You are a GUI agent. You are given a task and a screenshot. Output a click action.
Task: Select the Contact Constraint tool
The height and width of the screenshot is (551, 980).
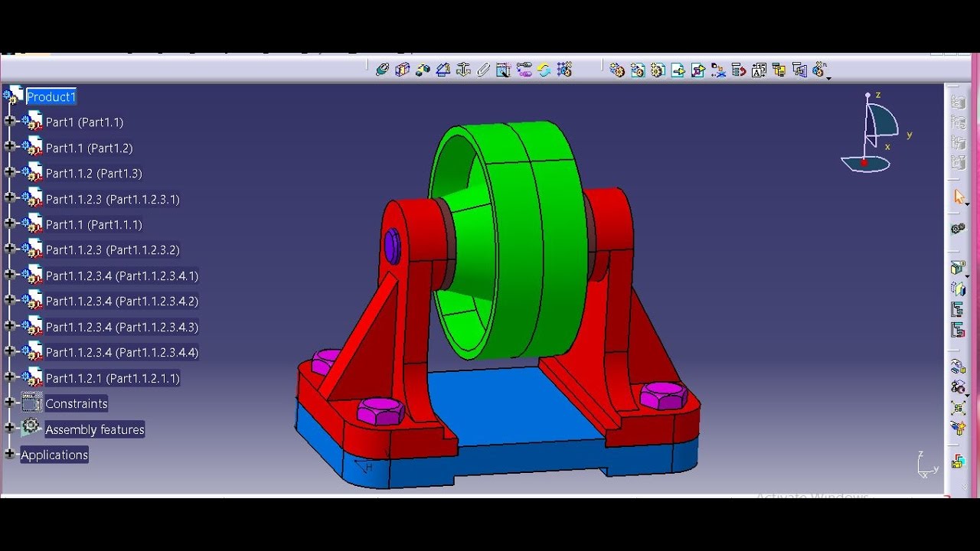402,70
